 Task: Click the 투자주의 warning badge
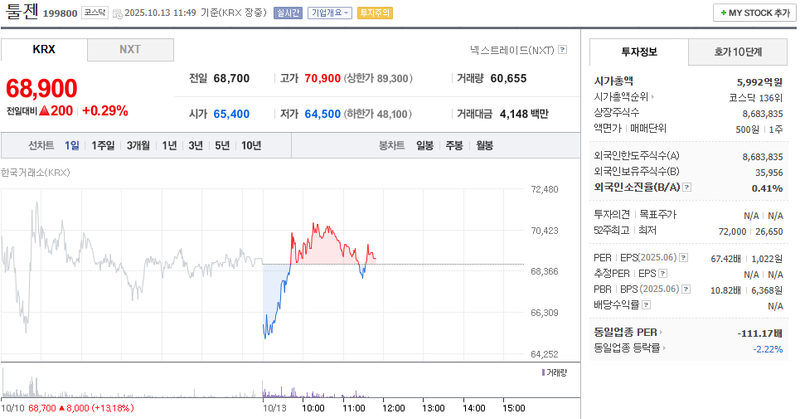click(376, 13)
